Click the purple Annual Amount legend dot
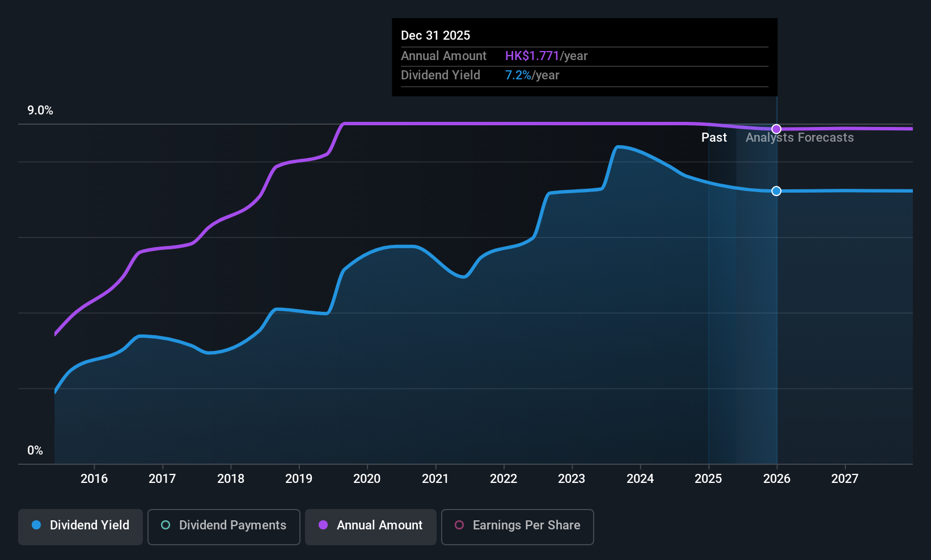This screenshot has height=560, width=931. point(323,525)
